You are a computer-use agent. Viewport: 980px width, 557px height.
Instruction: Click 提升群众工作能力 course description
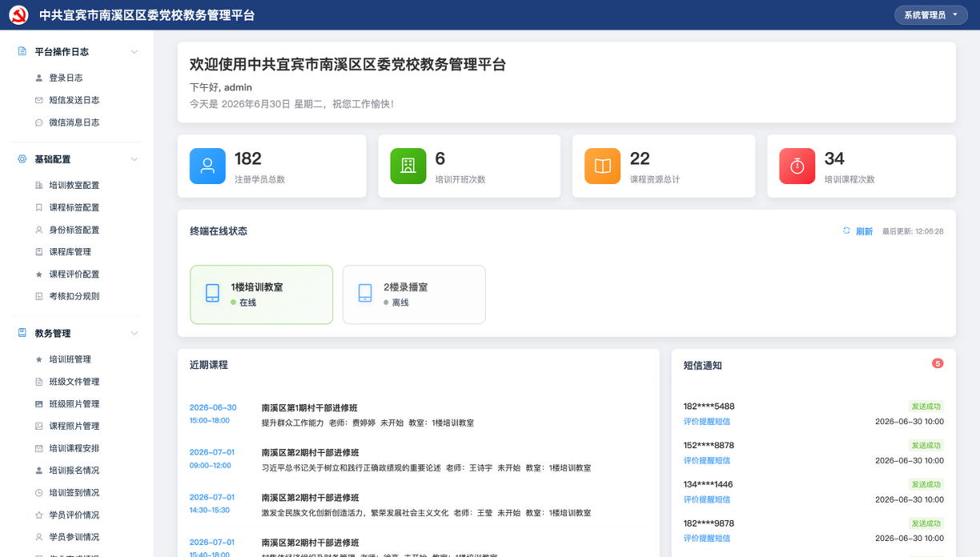293,423
